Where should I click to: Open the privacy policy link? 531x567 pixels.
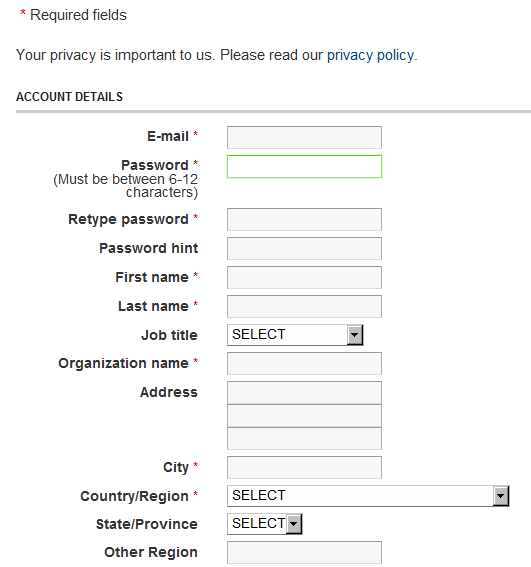click(370, 55)
